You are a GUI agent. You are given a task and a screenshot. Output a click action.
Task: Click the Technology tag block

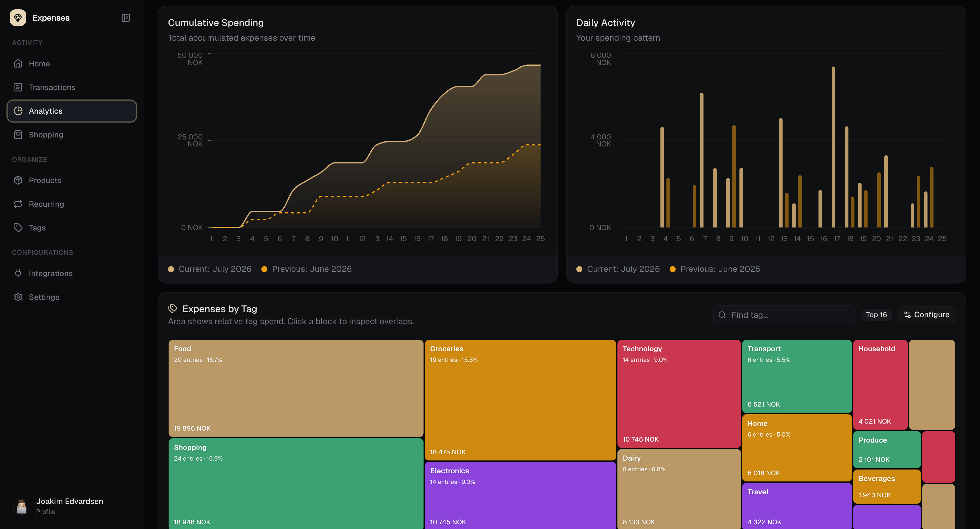(x=679, y=394)
